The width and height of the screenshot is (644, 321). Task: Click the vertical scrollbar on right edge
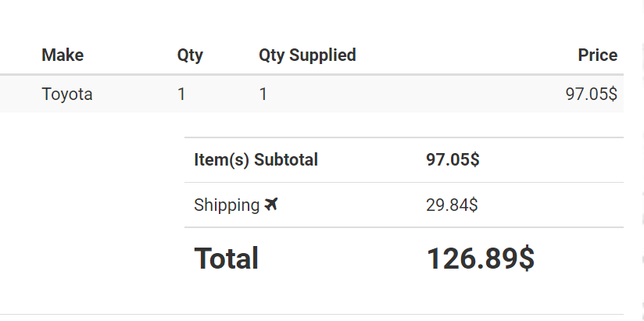[x=642, y=161]
